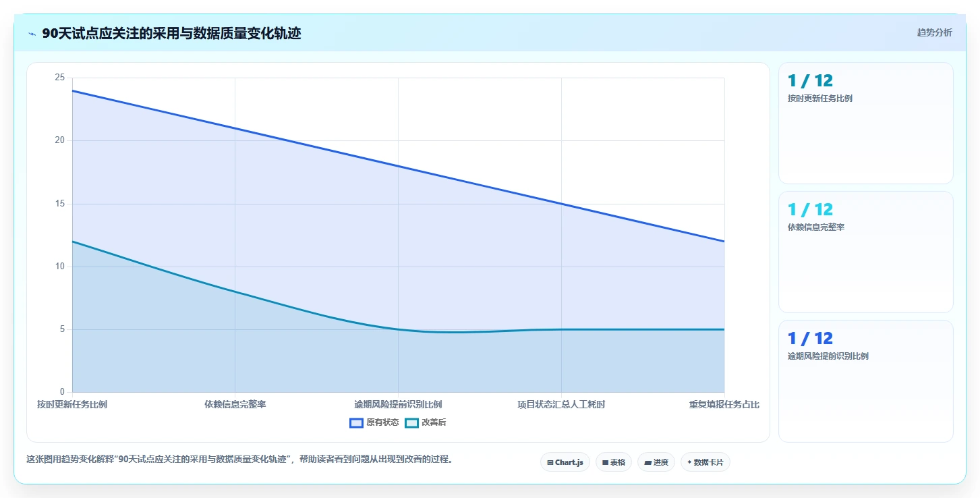Image resolution: width=980 pixels, height=498 pixels.
Task: Click 改善后 line start point at 12
Action: (x=72, y=242)
